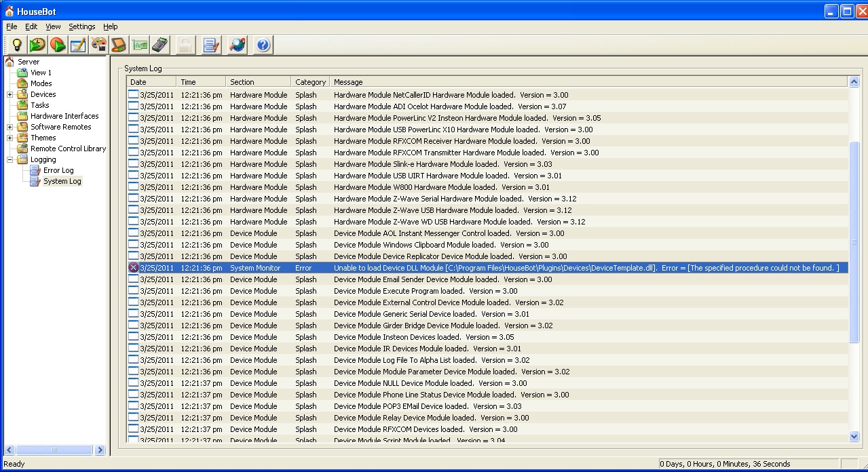Select the 'NetCallerID Hardware Module loaded' row
The width and height of the screenshot is (868, 472).
[487, 95]
